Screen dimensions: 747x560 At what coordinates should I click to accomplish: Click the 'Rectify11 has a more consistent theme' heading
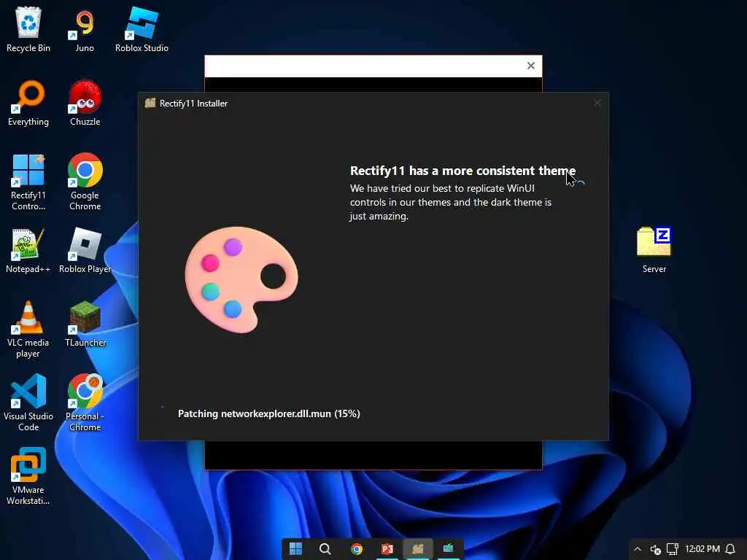point(462,171)
